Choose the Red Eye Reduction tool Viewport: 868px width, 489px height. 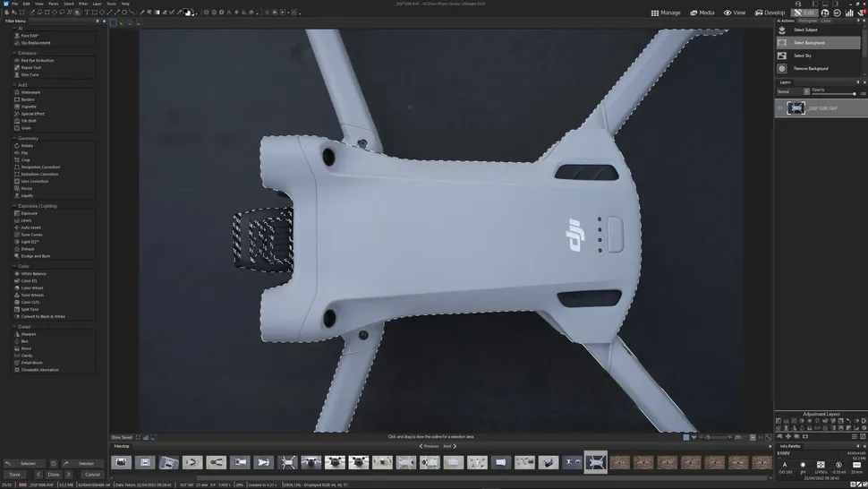click(38, 60)
